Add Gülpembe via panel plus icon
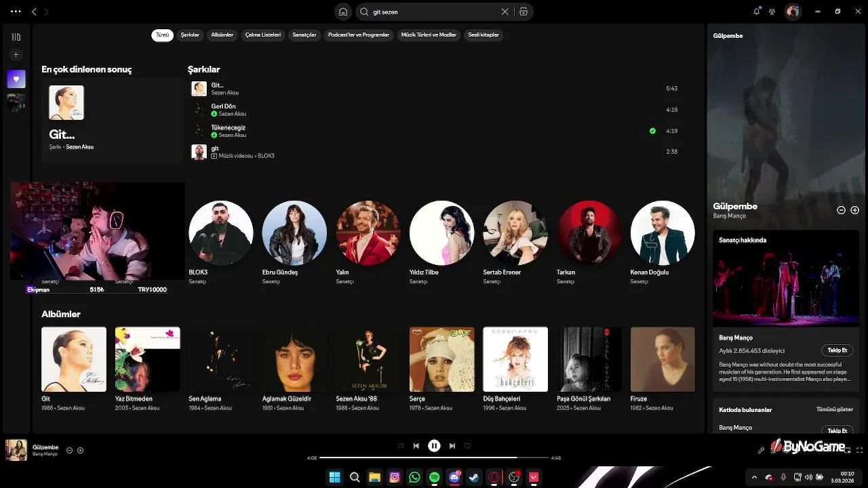 click(x=854, y=210)
